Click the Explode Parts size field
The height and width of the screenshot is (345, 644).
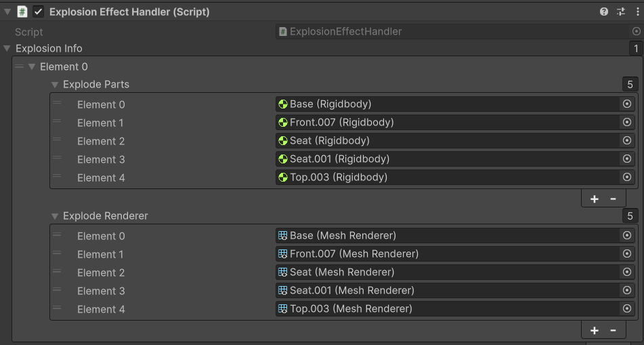(x=630, y=85)
